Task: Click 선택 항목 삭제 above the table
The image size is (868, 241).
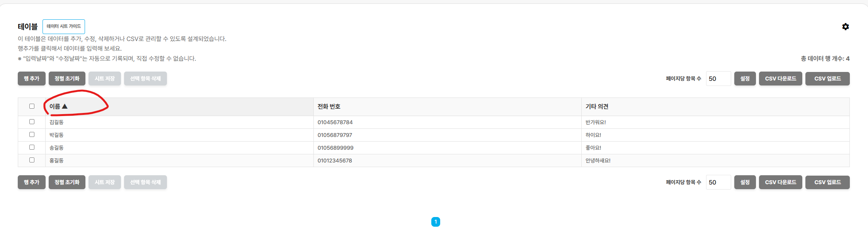Action: (x=145, y=79)
